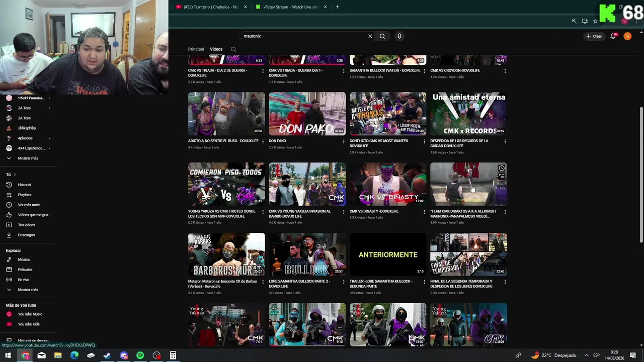
Task: Switch to the Principal channel tab
Action: point(196,49)
